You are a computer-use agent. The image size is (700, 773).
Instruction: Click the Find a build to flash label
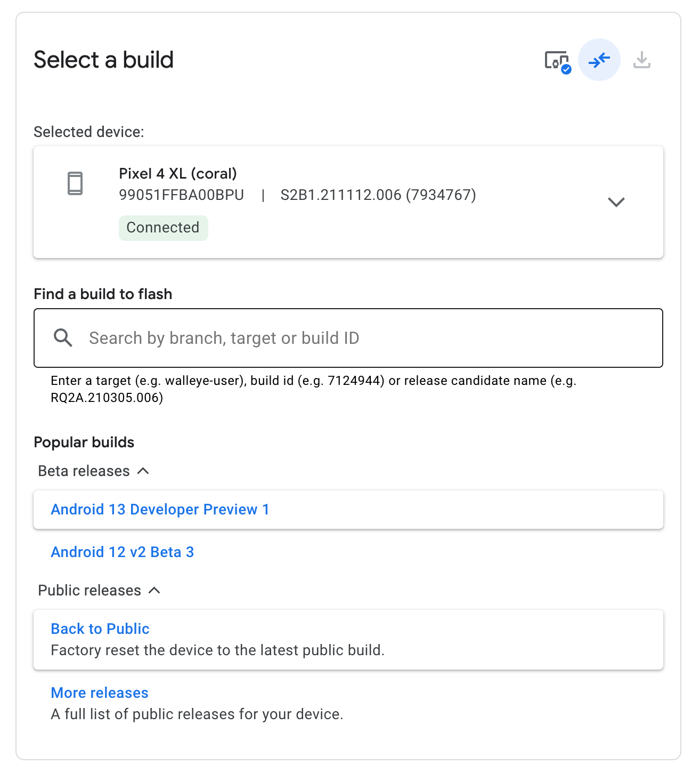(x=103, y=294)
